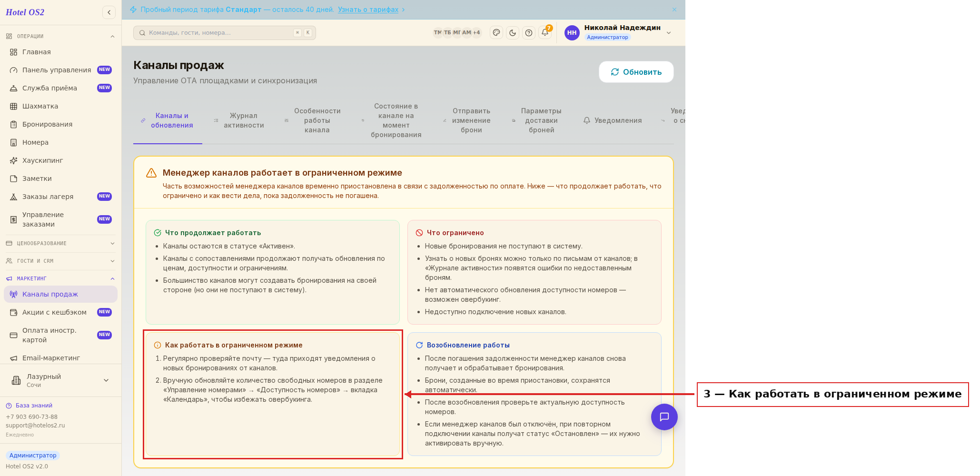The height and width of the screenshot is (476, 980).
Task: Click the warning triangle icon in alert
Action: [151, 173]
